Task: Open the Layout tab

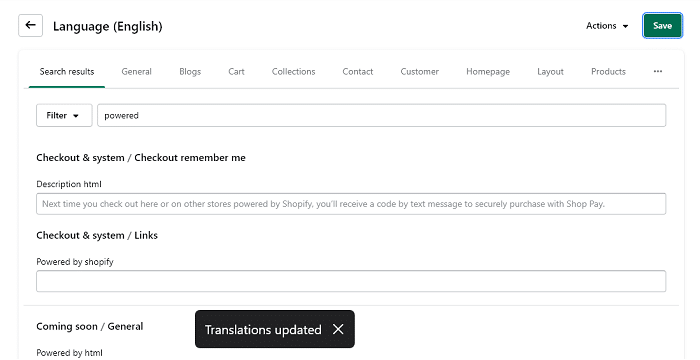Action: tap(550, 71)
